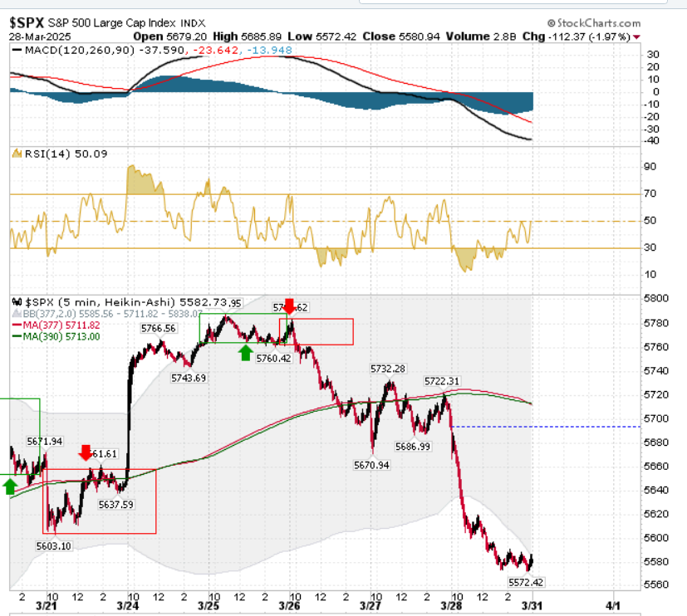Click the MA(377) 5711.82 legend text
Viewport: 687px width, 616px height.
pos(61,325)
